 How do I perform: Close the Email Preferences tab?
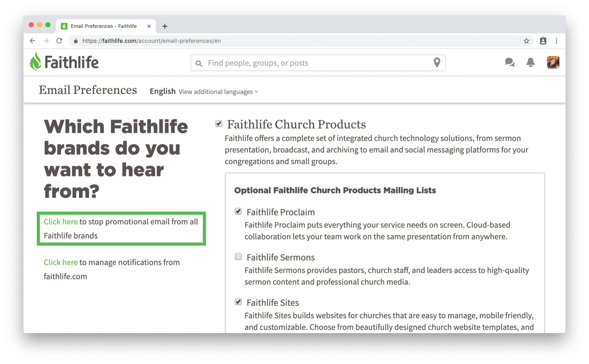[x=149, y=26]
